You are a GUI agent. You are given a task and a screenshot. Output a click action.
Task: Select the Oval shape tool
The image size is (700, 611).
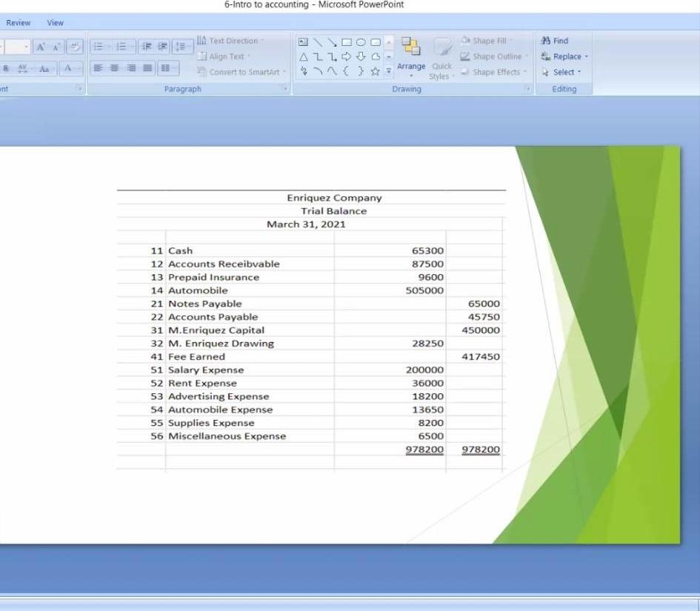point(360,42)
